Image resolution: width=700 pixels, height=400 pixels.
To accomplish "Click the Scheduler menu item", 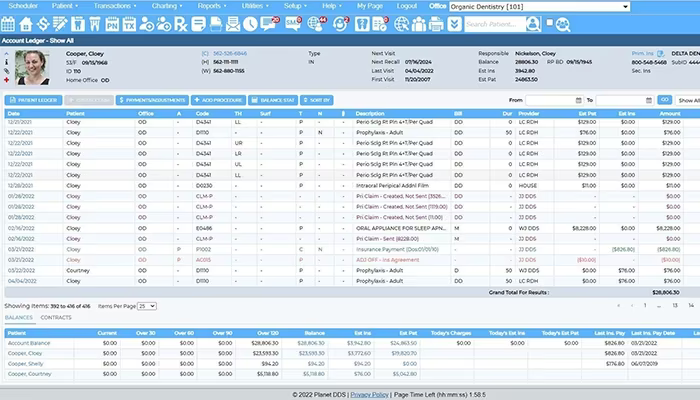I will coord(23,6).
